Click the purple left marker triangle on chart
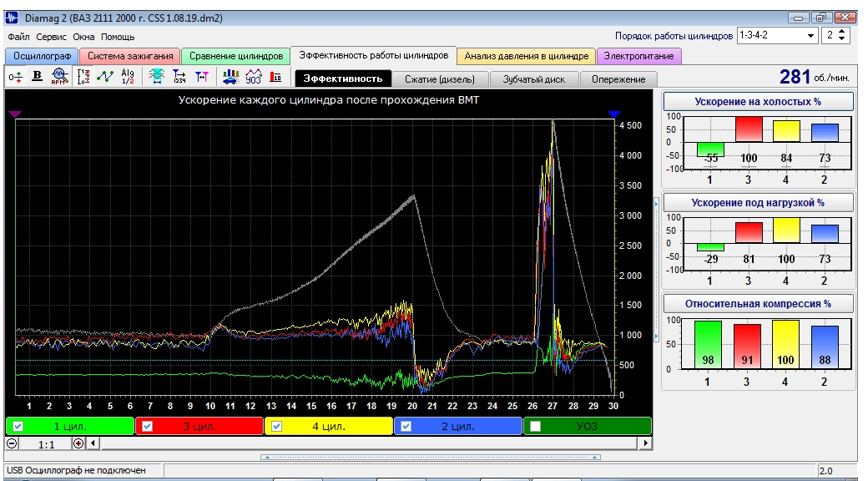The height and width of the screenshot is (481, 868). coord(15,114)
